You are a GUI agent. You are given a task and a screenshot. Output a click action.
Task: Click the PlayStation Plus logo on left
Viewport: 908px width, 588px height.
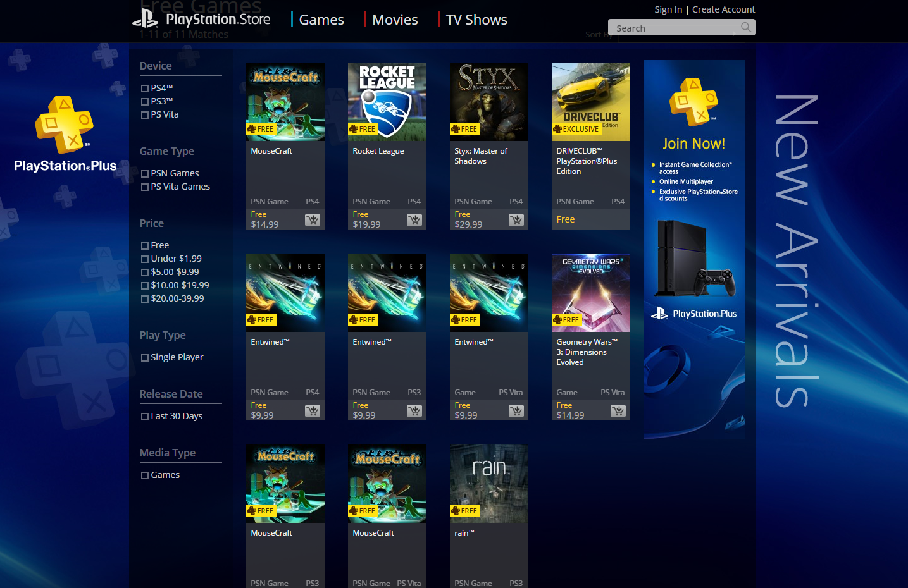click(x=65, y=135)
